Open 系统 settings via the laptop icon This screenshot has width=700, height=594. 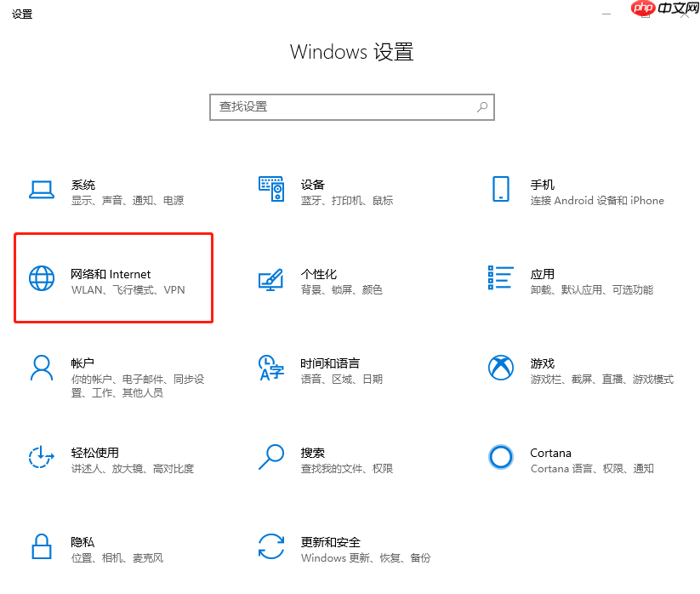pyautogui.click(x=41, y=190)
